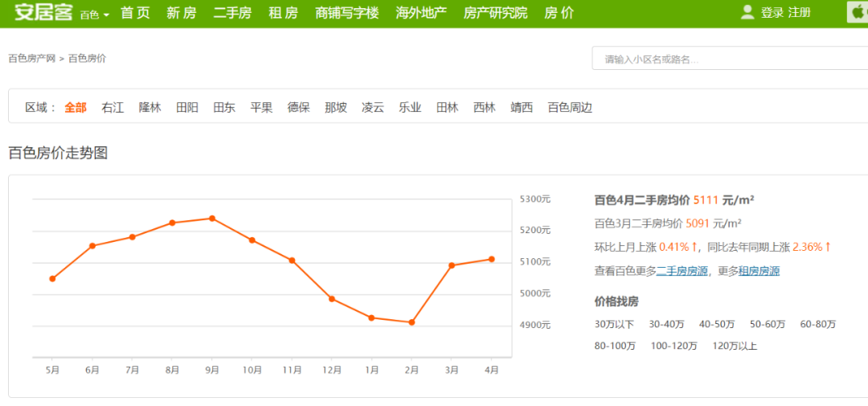Select the 田阳 region filter
This screenshot has height=406, width=868.
(x=187, y=108)
